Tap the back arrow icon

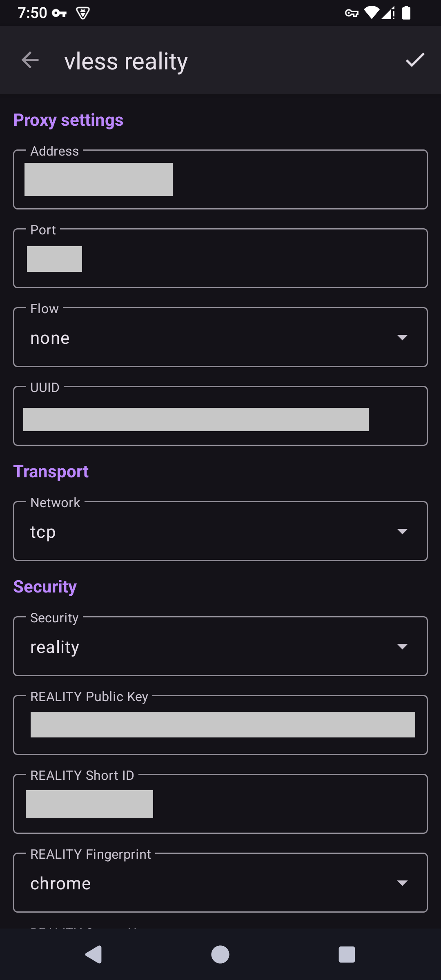(30, 60)
